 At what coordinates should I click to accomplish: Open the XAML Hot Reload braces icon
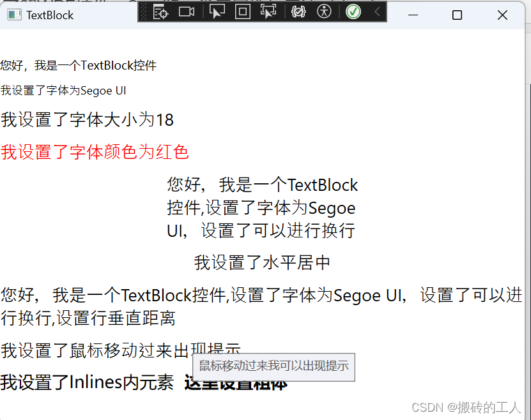298,13
